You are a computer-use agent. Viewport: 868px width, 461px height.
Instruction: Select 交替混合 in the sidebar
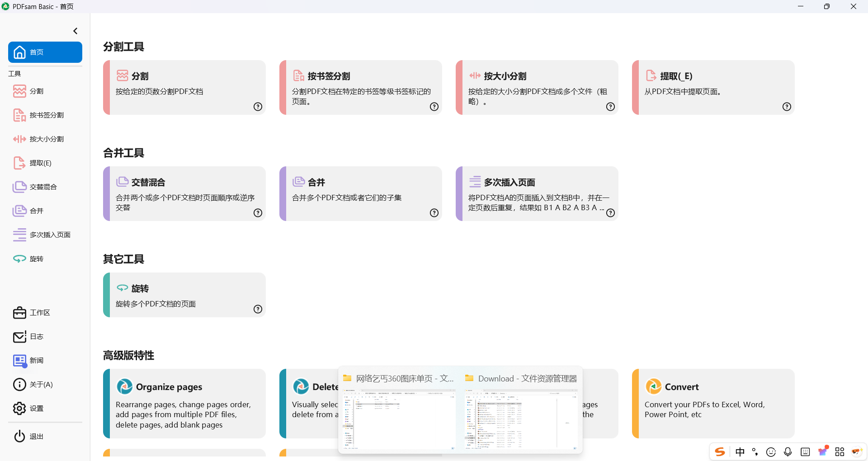[43, 187]
